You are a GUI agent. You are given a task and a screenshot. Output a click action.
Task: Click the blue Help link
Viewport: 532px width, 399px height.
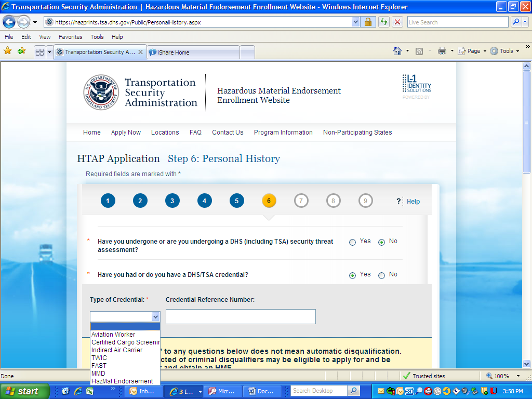pos(413,202)
